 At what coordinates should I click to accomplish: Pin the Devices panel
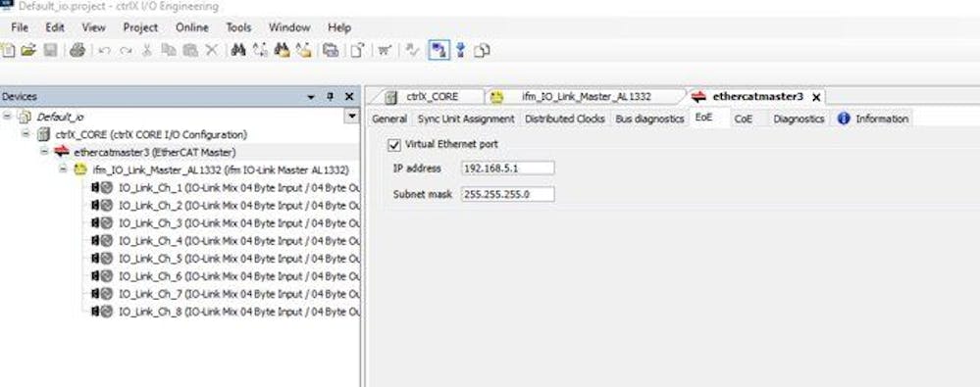[x=331, y=97]
